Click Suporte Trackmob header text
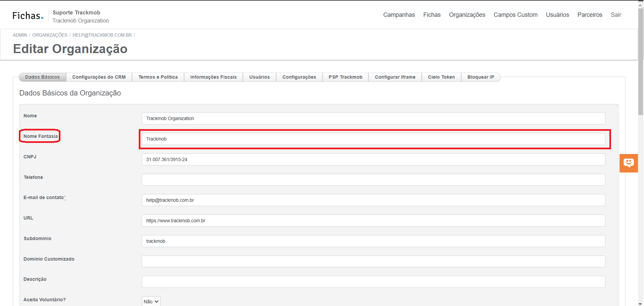The image size is (644, 306). (76, 12)
